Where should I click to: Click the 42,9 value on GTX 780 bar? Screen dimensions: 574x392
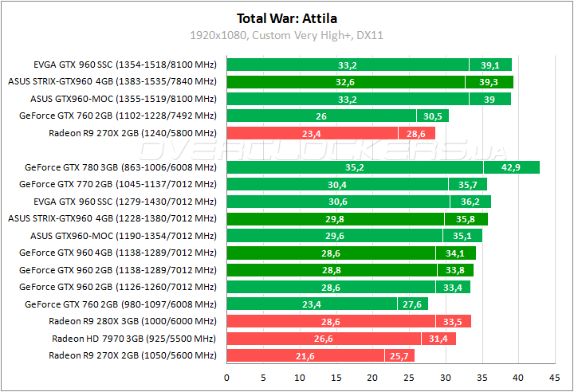point(511,167)
